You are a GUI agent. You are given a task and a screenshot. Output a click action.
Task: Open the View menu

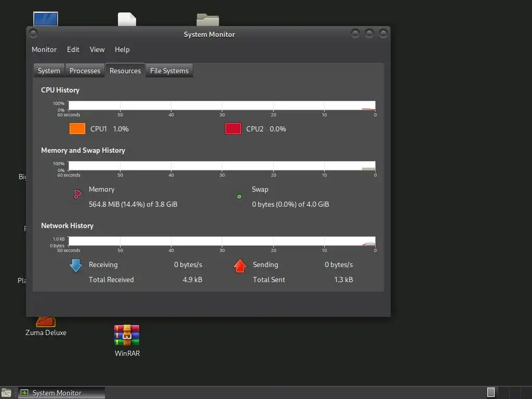tap(97, 49)
